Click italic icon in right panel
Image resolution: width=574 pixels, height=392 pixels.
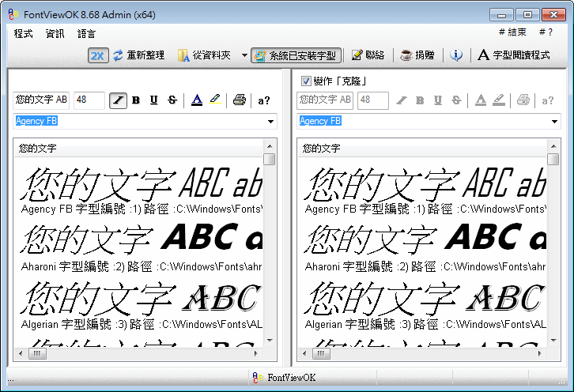(x=402, y=100)
